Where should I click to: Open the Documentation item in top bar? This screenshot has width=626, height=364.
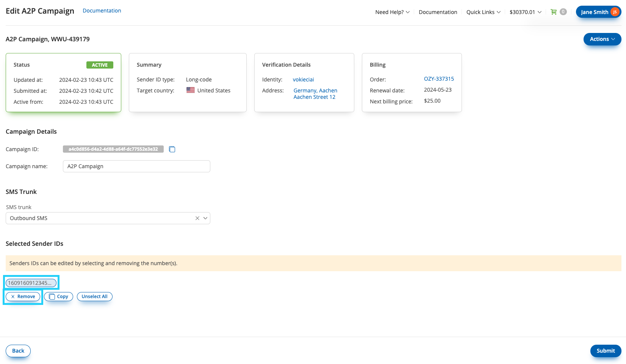(x=438, y=12)
